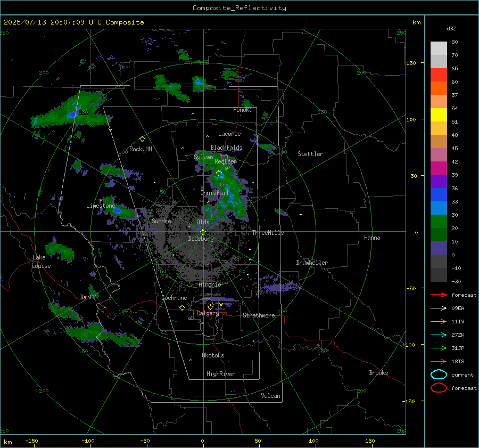Click the RockyMH label
479x448 pixels.
[x=141, y=149]
